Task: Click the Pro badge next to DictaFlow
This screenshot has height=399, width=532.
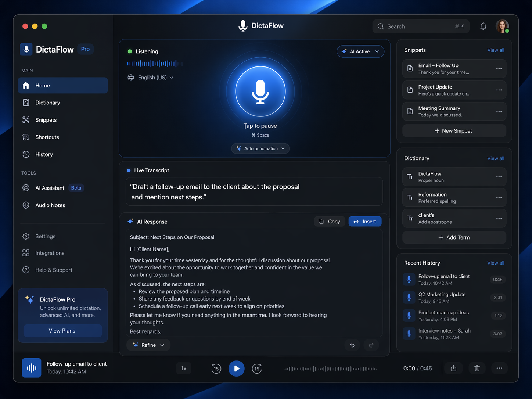Action: point(85,49)
